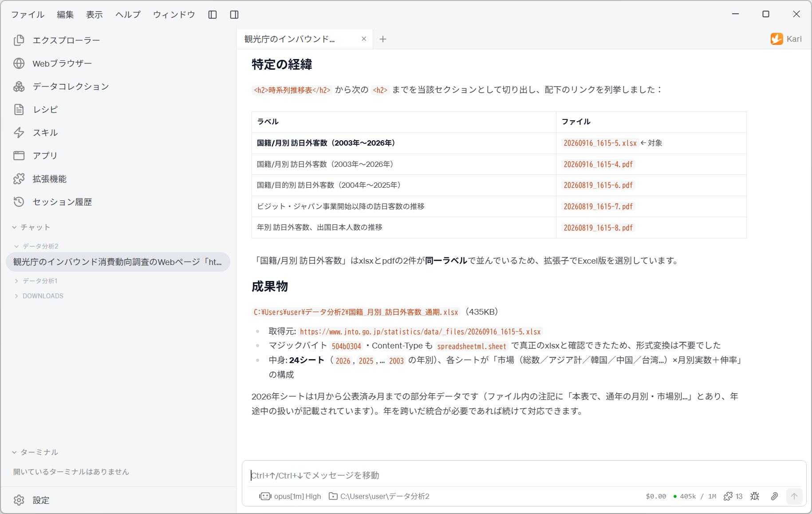
Task: Click the send message arrow button
Action: point(794,496)
